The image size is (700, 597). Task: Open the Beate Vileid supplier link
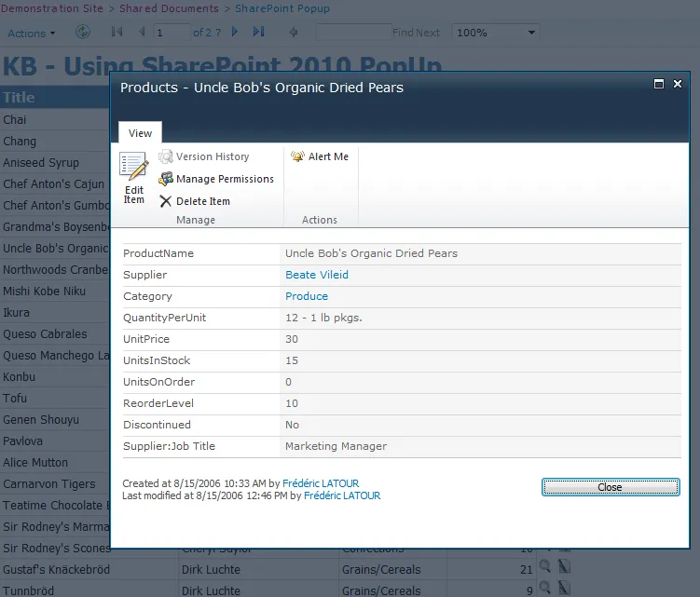(x=316, y=275)
